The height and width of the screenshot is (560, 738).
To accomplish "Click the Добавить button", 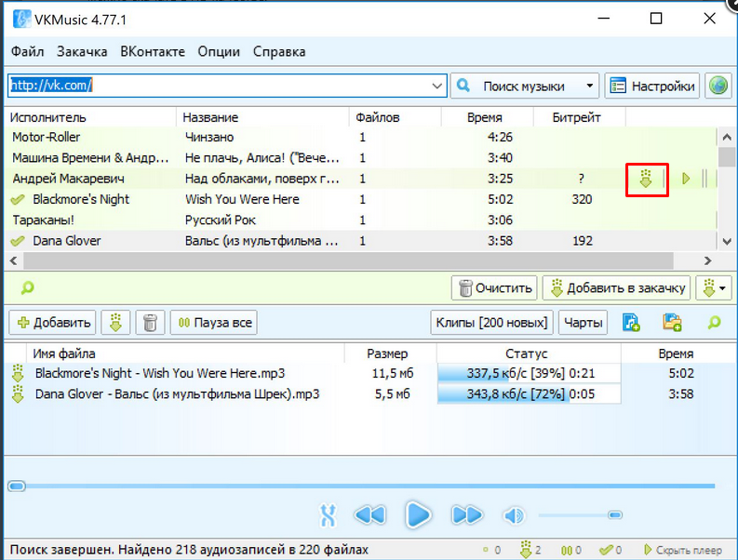I will click(52, 323).
